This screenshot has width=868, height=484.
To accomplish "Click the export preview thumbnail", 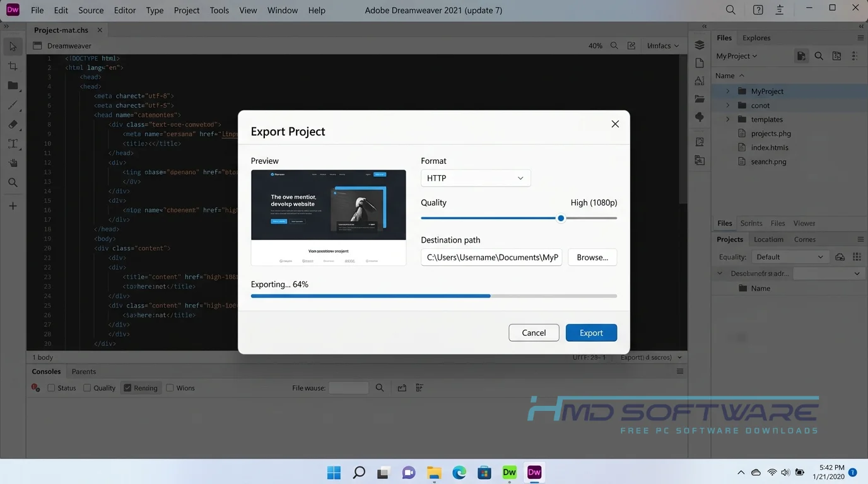I will (x=329, y=217).
